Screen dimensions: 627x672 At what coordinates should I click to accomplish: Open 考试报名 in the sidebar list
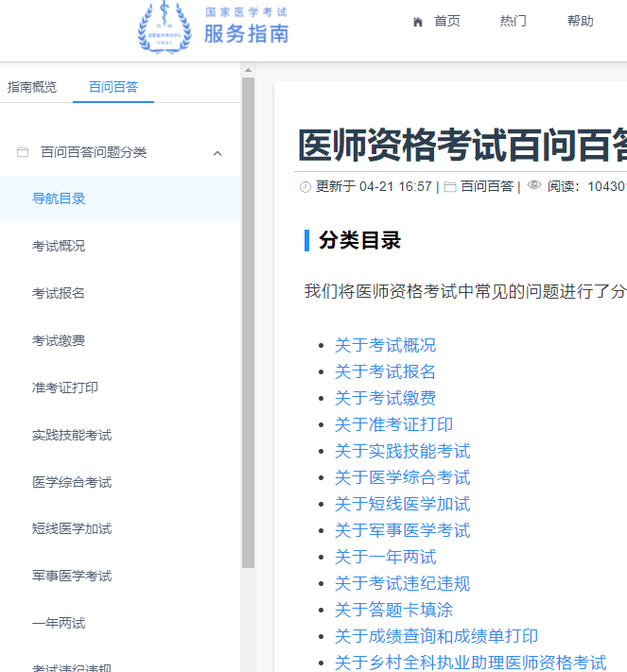coord(59,293)
